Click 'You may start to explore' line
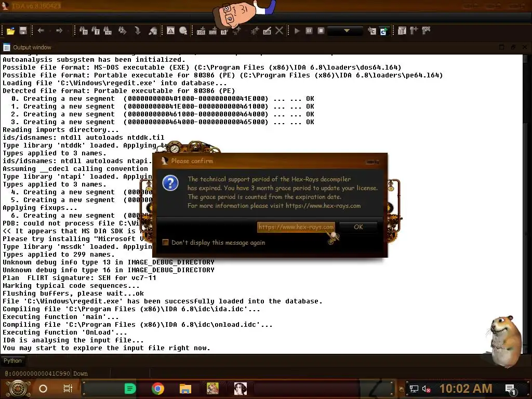Viewport: 532px width, 399px height. tap(107, 348)
